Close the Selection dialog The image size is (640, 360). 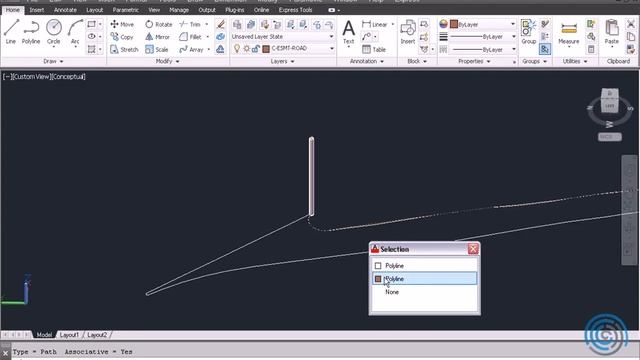pos(473,249)
